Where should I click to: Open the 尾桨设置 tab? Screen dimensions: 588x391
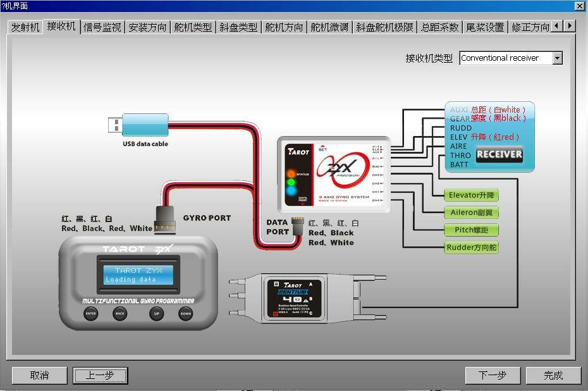485,27
